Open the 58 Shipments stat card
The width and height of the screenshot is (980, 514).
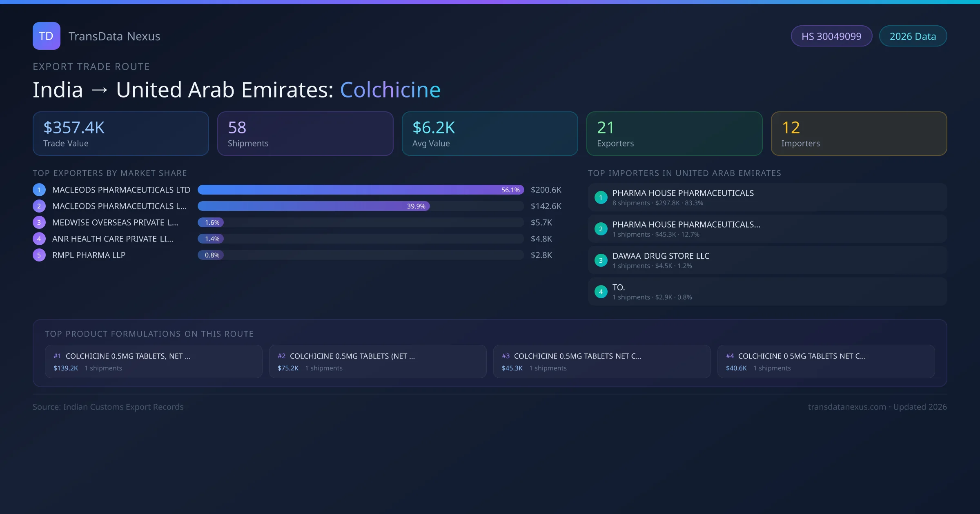[x=305, y=134]
